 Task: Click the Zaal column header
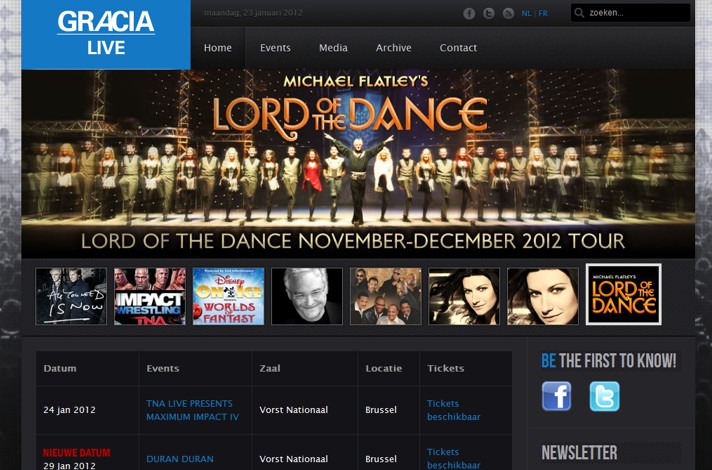tap(270, 368)
